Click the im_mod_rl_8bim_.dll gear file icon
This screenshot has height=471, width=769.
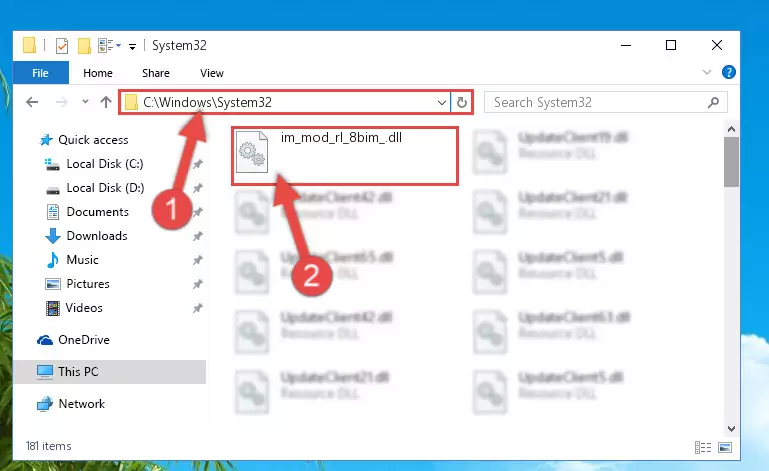pyautogui.click(x=252, y=152)
